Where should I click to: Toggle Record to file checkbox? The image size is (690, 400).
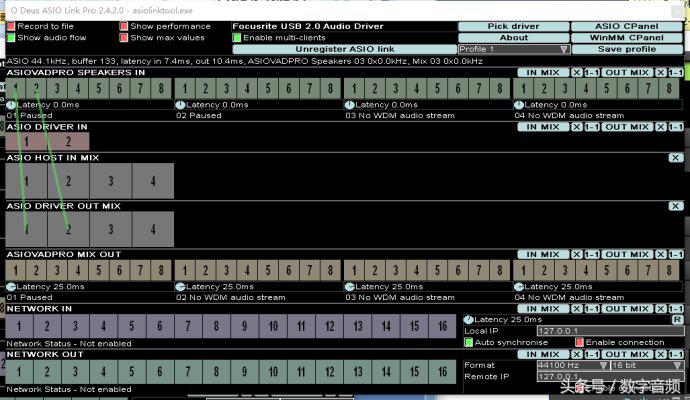(11, 27)
